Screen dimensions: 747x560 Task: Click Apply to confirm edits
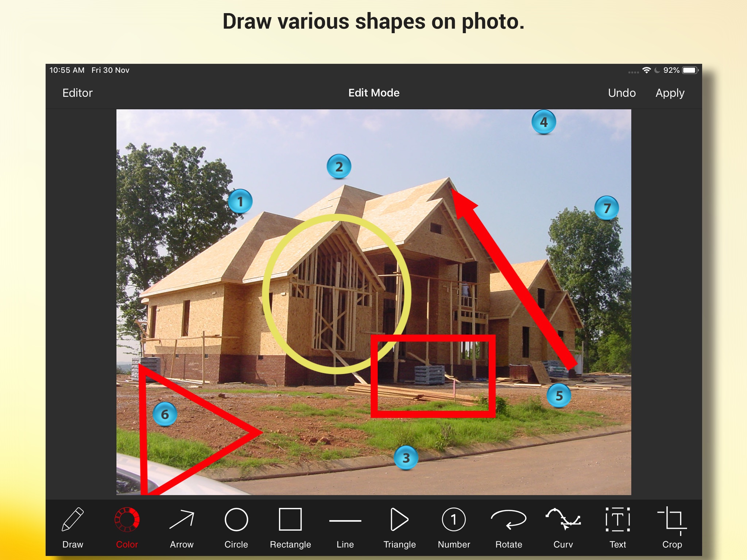click(669, 93)
